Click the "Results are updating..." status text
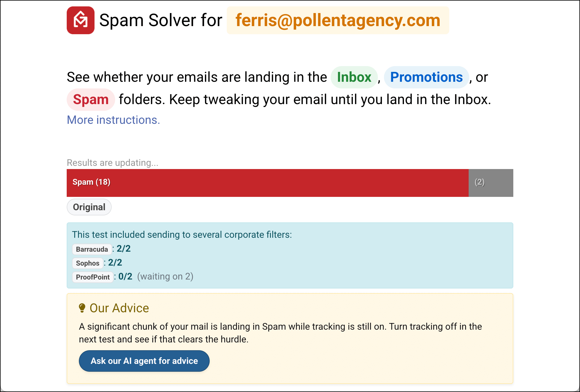Viewport: 580px width, 392px height. coord(113,163)
